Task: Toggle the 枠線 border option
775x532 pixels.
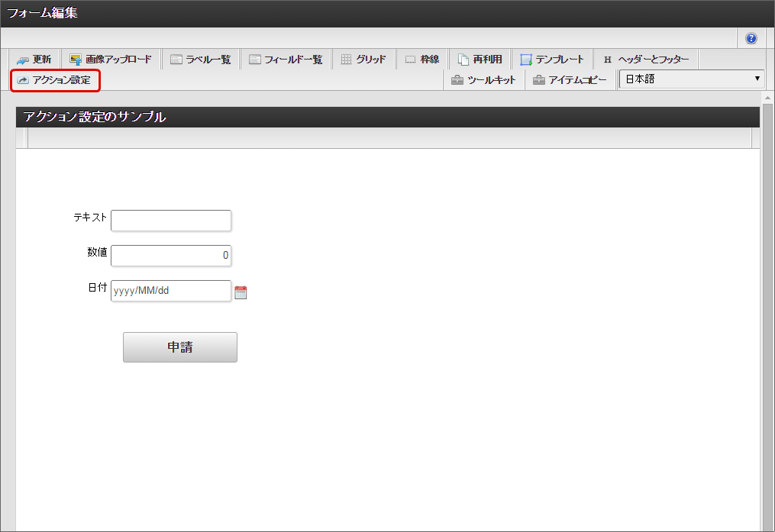Action: click(x=422, y=60)
